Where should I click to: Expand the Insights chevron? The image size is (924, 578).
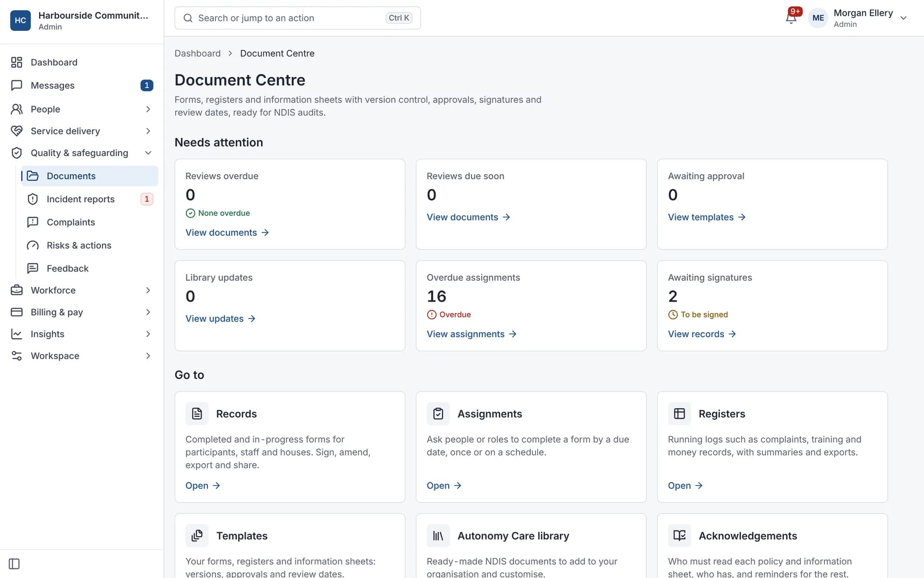pyautogui.click(x=148, y=334)
